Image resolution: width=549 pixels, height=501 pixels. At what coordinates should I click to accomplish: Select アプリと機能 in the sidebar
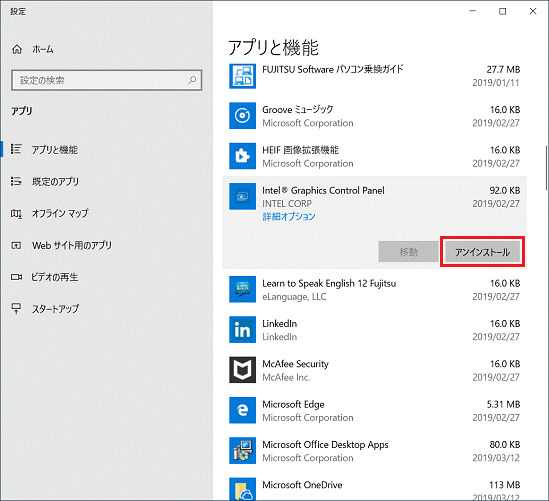pos(55,149)
